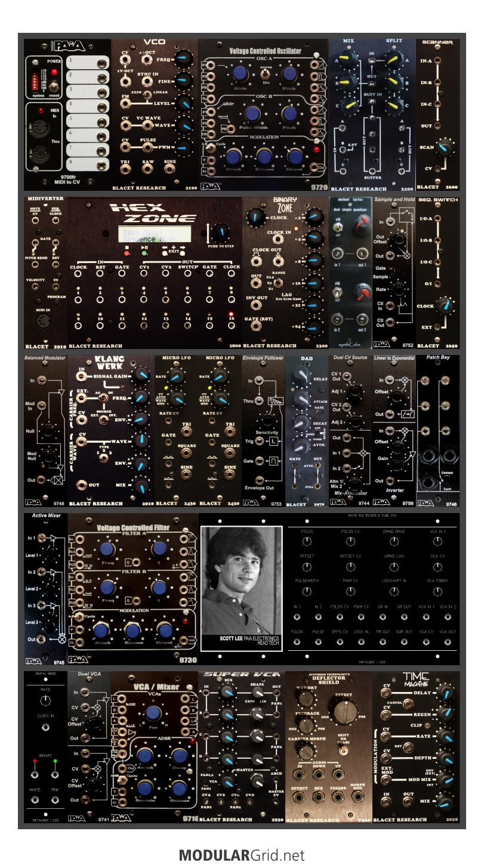Flip the norm/lfo switch on PAiA 9720

click(266, 74)
